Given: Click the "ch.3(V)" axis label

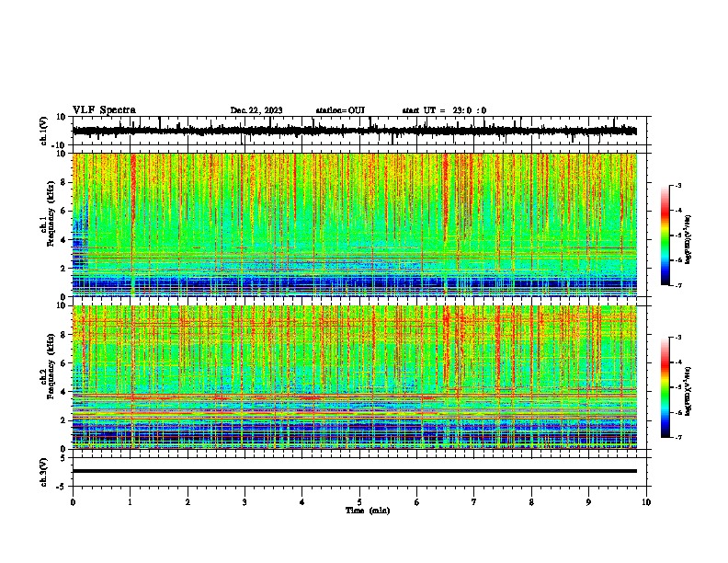Looking at the screenshot, I should click(44, 473).
